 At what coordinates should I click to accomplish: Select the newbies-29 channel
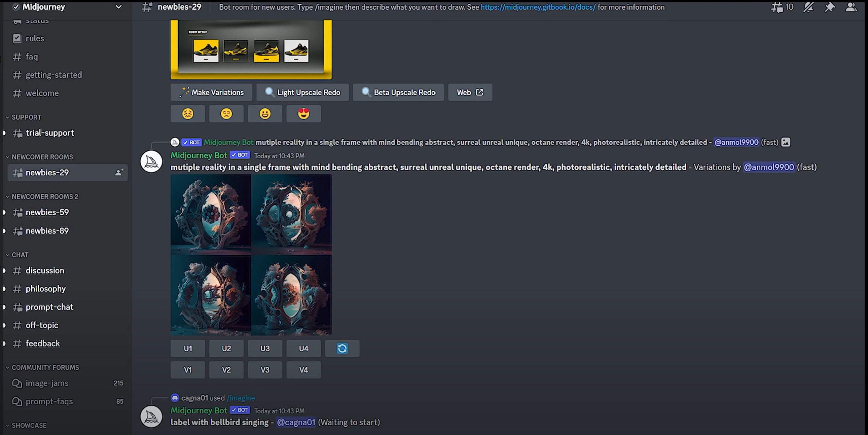(67, 173)
